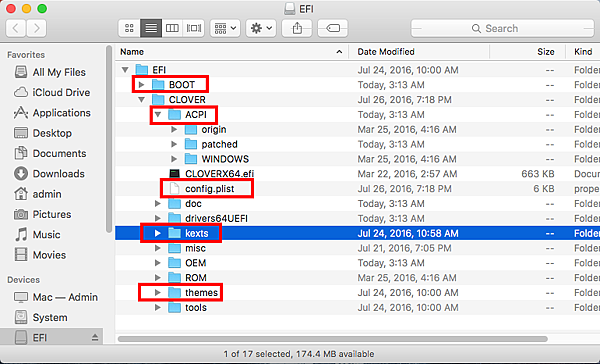Expand the WINDOWS folder
The image size is (600, 364).
pyautogui.click(x=174, y=159)
